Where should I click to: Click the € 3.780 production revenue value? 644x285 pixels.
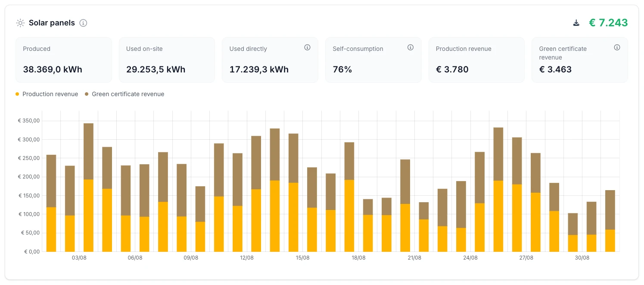click(452, 69)
